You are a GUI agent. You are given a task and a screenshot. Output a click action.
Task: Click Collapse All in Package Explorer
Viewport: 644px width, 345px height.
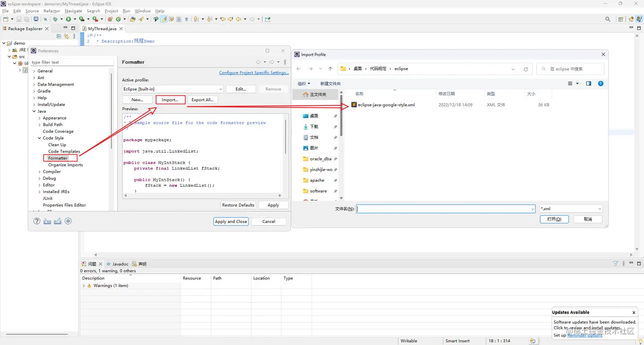coord(59,37)
